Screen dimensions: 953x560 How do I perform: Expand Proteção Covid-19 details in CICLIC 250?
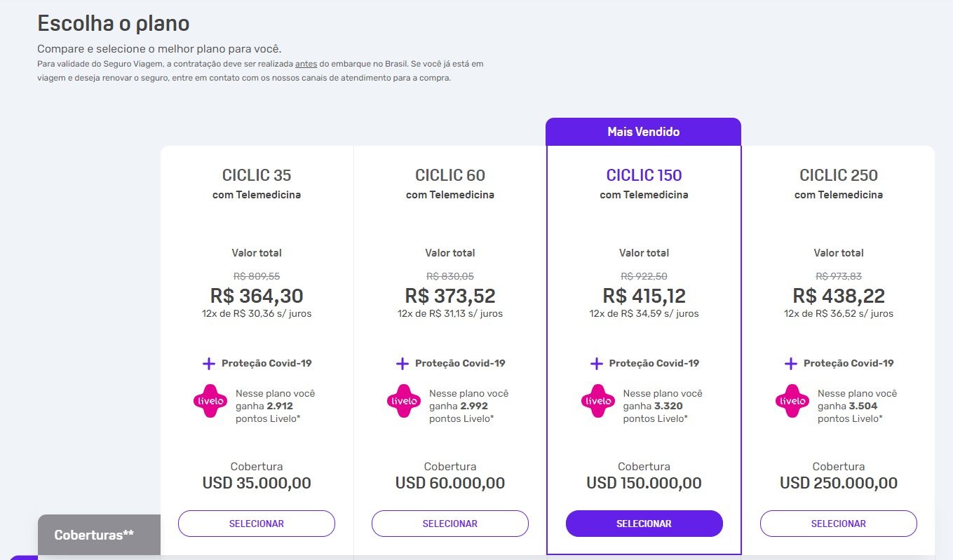[x=849, y=364]
